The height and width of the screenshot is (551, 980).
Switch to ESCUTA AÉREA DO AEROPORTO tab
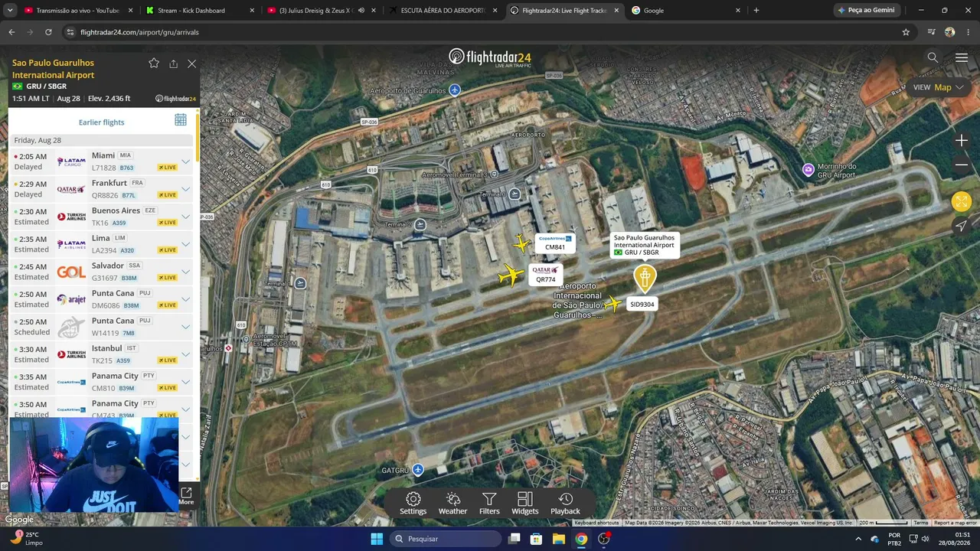click(443, 11)
